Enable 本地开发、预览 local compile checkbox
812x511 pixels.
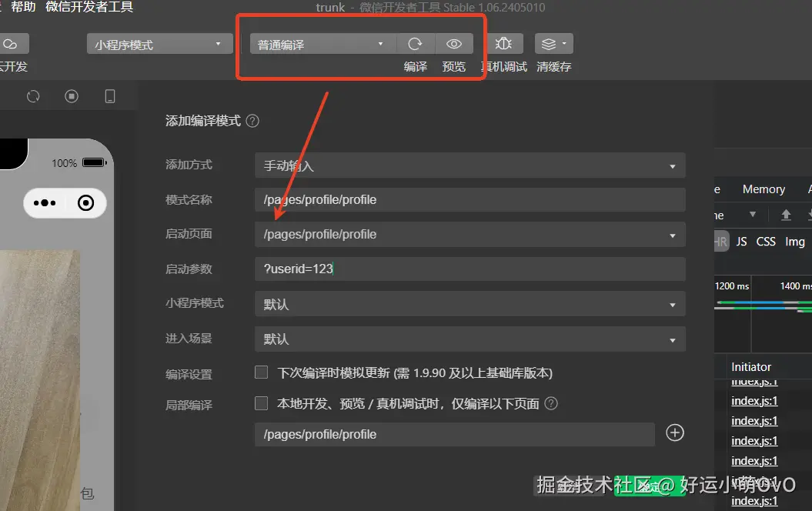pos(262,403)
